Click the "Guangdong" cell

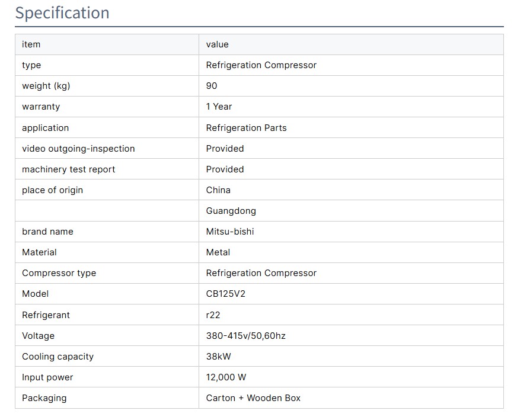231,211
